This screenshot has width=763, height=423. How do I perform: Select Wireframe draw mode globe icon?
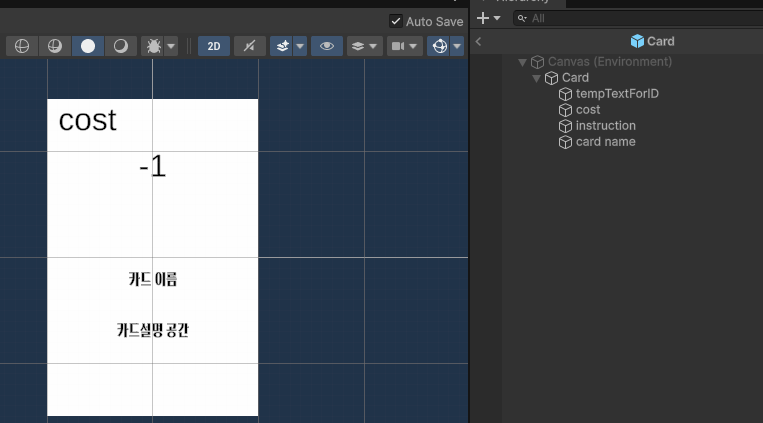22,46
